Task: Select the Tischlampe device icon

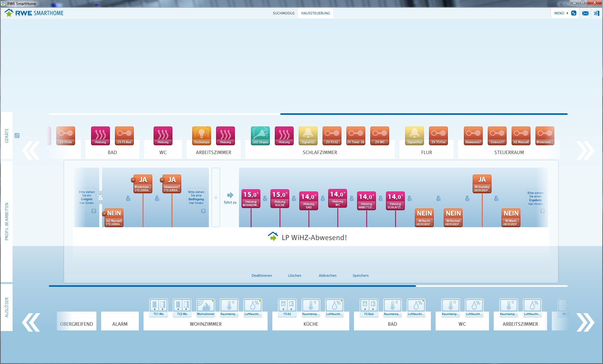Action: pyautogui.click(x=202, y=136)
